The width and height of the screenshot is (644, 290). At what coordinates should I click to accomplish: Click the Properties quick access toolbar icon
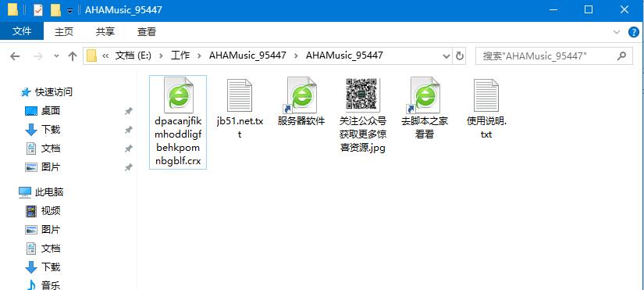[x=37, y=10]
